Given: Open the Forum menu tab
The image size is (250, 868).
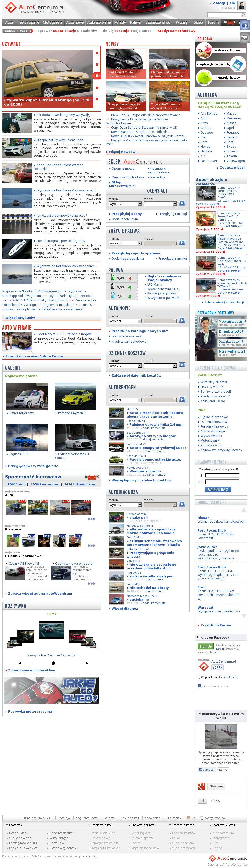Looking at the screenshot, I should point(213,22).
